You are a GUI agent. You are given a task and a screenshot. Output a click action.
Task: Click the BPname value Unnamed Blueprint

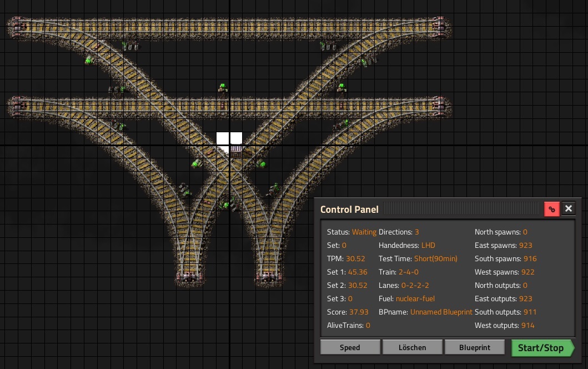441,312
